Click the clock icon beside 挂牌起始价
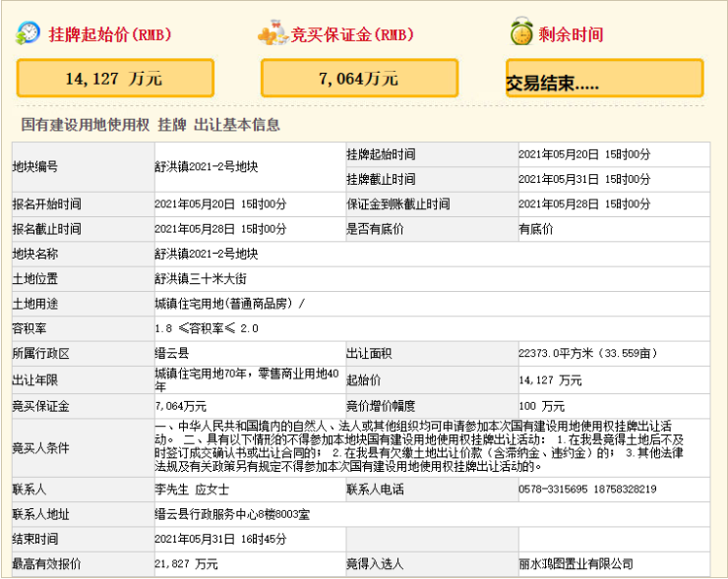Image resolution: width=728 pixels, height=579 pixels. pos(29,32)
